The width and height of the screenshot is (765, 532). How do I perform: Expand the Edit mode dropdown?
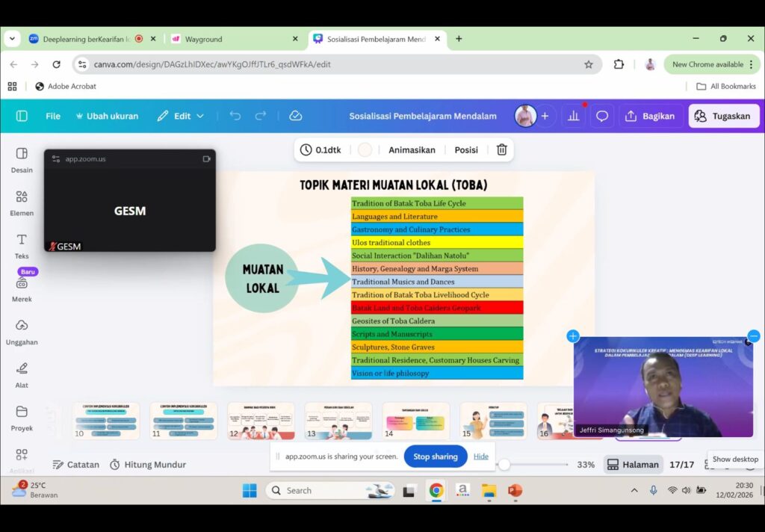(x=180, y=116)
